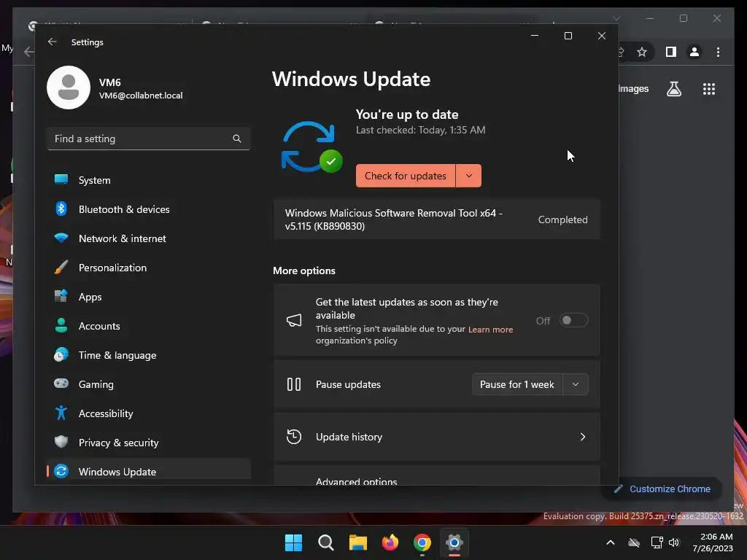747x560 pixels.
Task: Select the Malicious Software Removal Tool update entry
Action: coord(436,219)
